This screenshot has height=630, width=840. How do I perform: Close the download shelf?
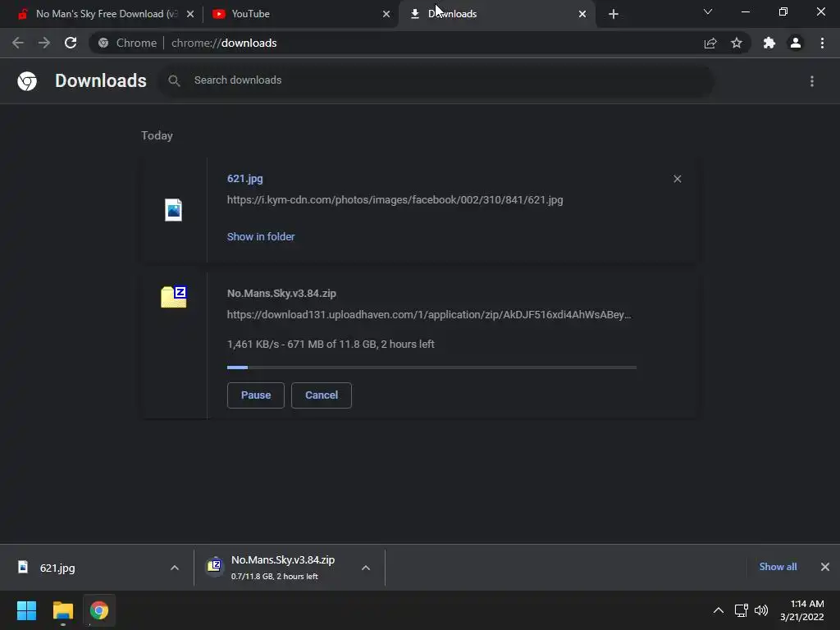pos(825,567)
